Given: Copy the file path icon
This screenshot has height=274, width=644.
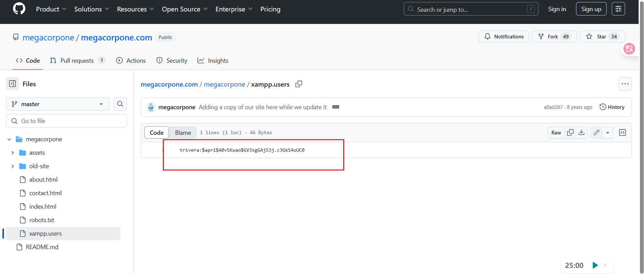Looking at the screenshot, I should pos(299,84).
